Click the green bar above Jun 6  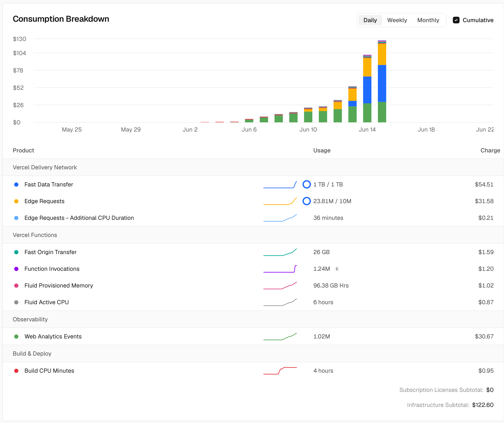tap(249, 121)
